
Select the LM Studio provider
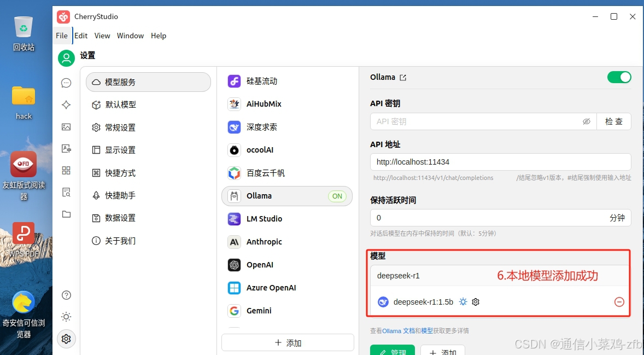pos(286,219)
